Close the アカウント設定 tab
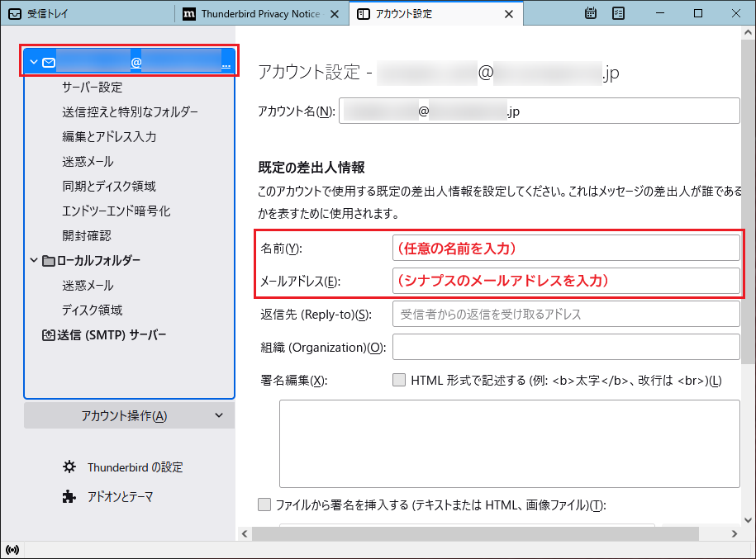 click(x=509, y=14)
